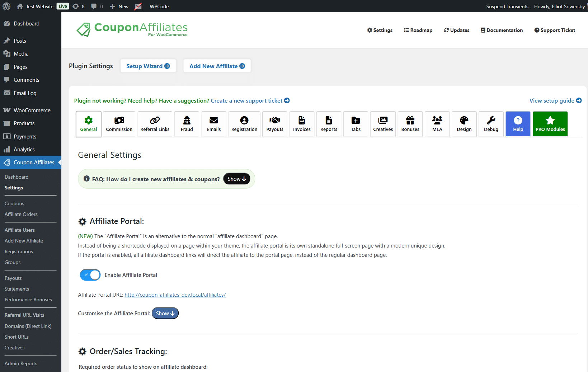Switch to the Creatives tab

pos(383,124)
